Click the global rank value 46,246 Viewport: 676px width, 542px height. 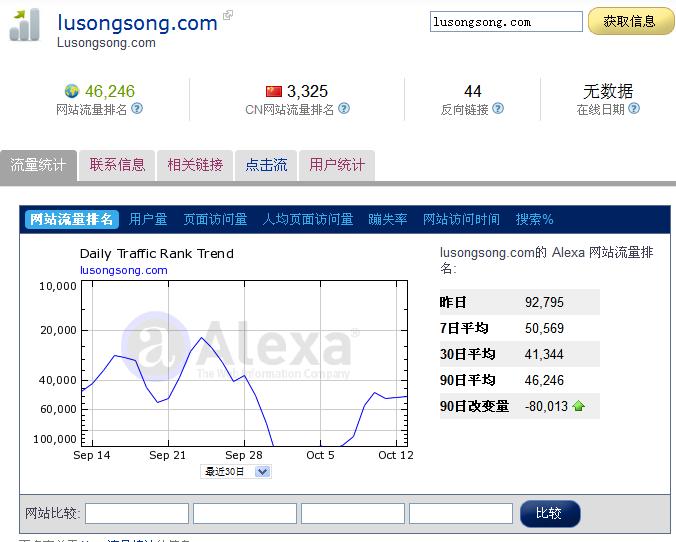pyautogui.click(x=110, y=91)
